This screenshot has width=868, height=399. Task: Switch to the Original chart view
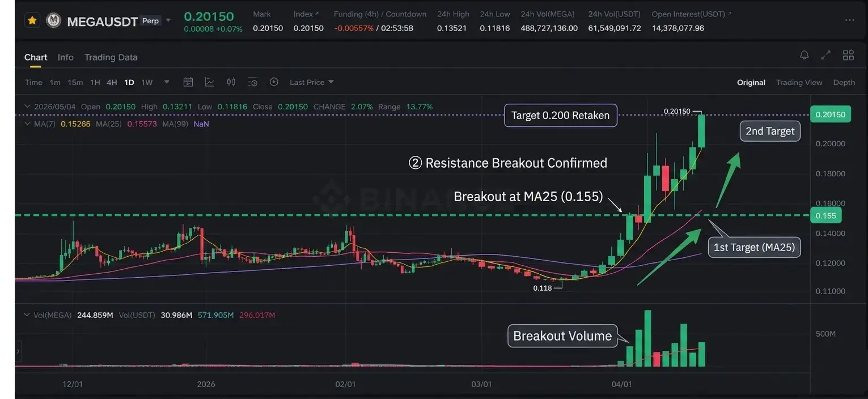(x=751, y=83)
